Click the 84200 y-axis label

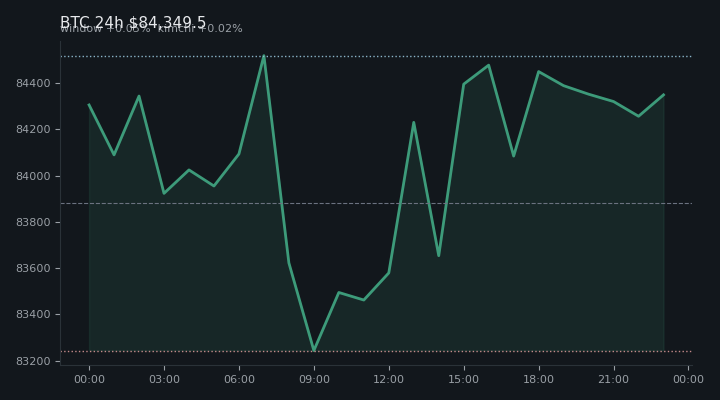click(33, 130)
